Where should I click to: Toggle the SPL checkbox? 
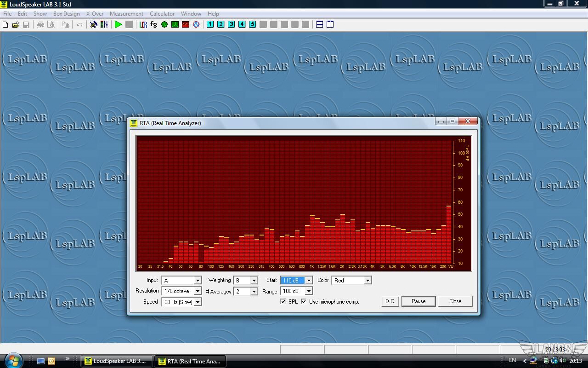(283, 301)
